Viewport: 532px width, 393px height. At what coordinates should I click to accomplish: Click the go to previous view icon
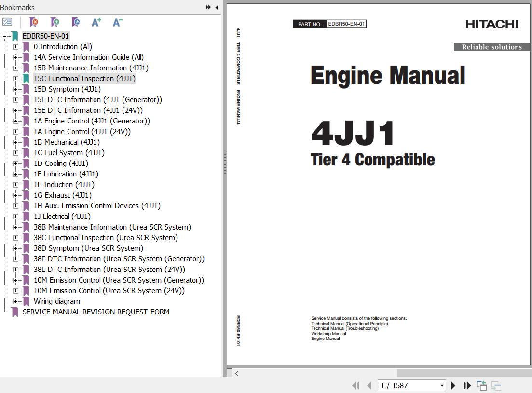(481, 386)
